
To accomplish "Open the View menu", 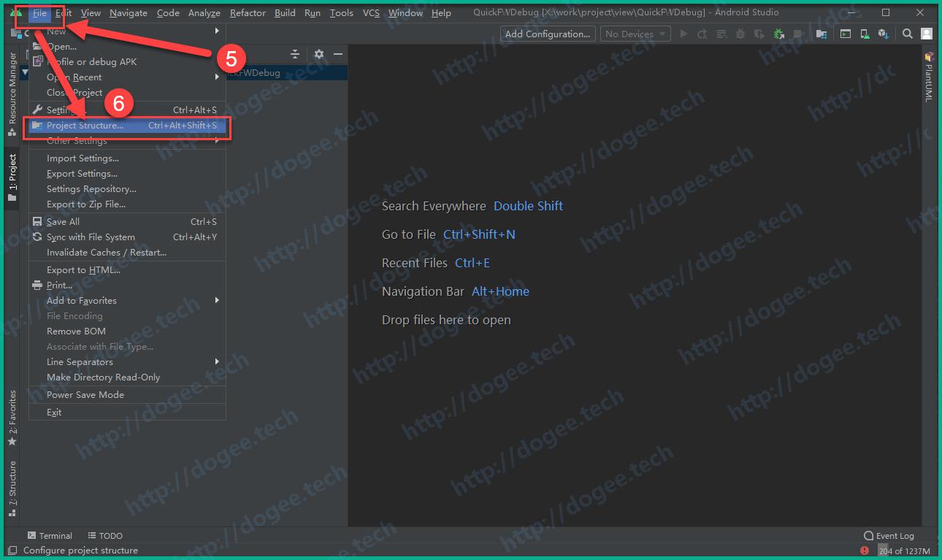I will (91, 12).
